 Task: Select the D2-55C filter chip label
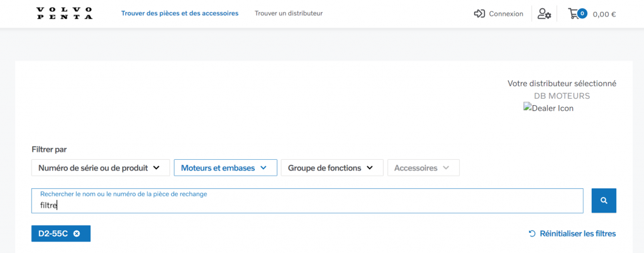[53, 233]
